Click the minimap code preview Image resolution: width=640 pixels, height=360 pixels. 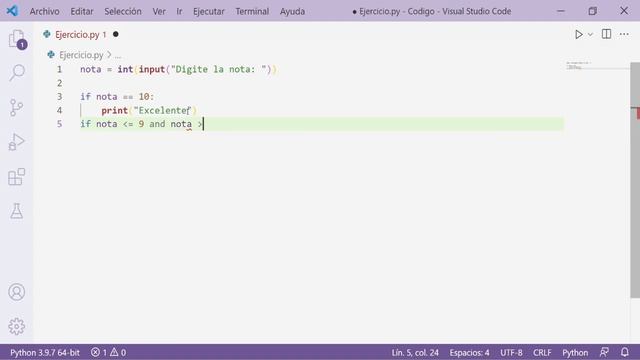click(579, 65)
